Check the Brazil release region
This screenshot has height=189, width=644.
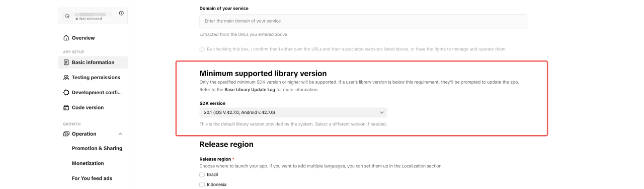coord(202,174)
